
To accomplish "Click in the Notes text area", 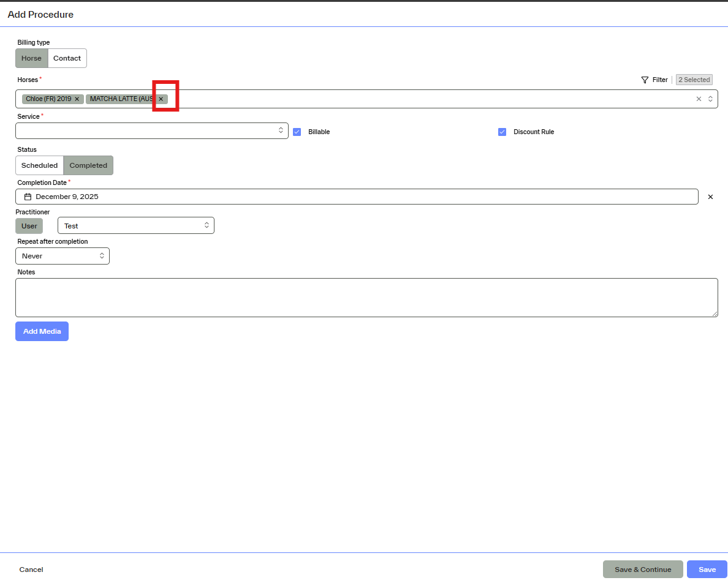I will pos(367,298).
